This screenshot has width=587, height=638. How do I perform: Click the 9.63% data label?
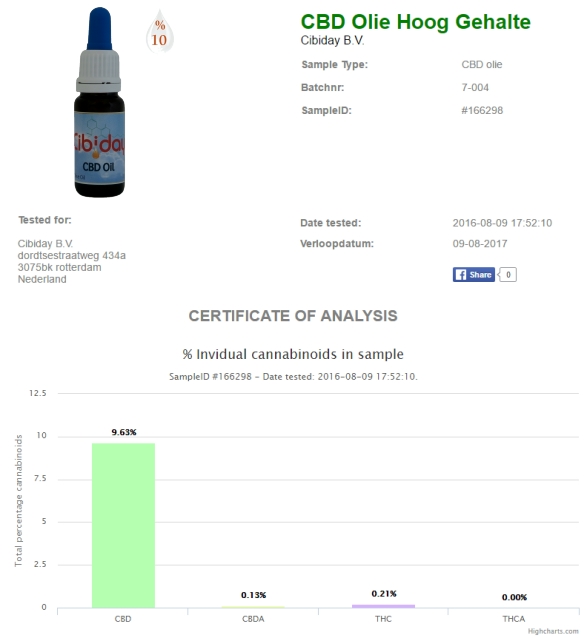pyautogui.click(x=124, y=432)
